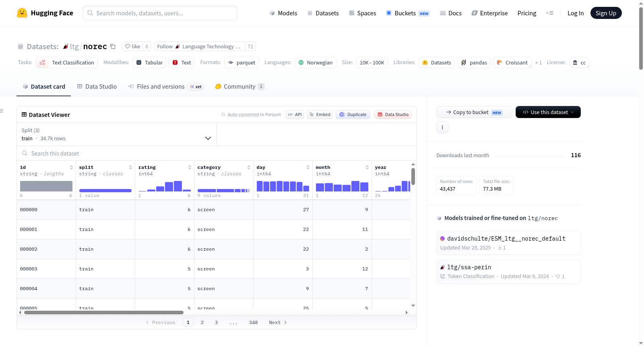The width and height of the screenshot is (644, 347).
Task: Expand the Split train dropdown
Action: [x=116, y=134]
